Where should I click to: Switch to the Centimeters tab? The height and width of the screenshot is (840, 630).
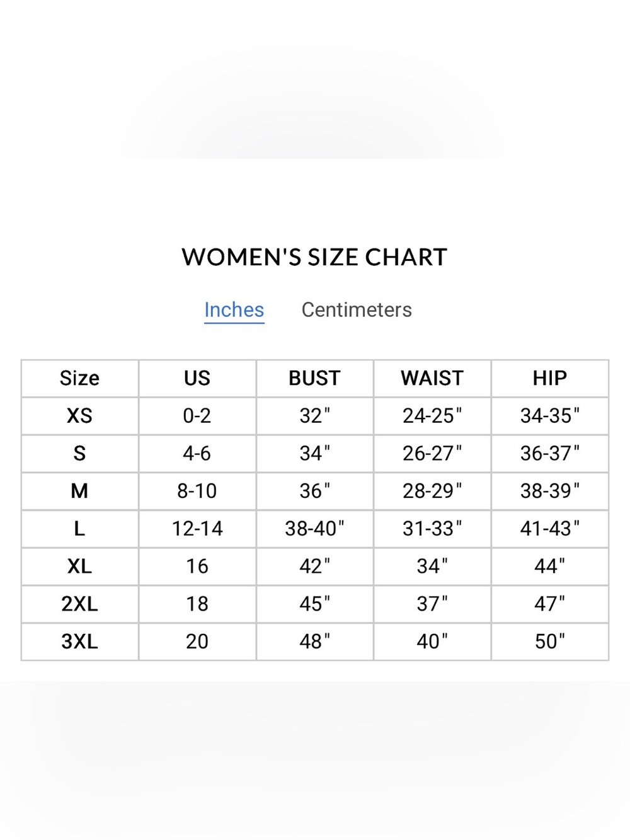point(357,310)
